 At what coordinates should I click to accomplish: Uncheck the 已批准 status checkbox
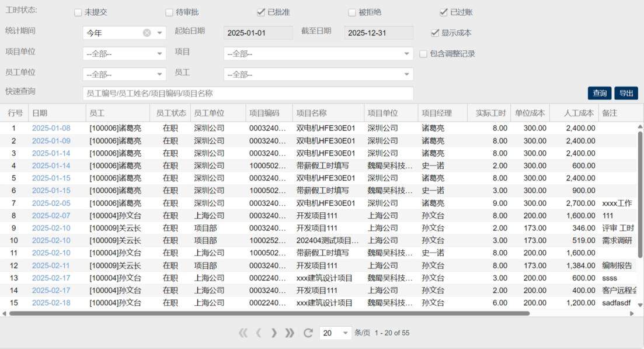coord(261,12)
